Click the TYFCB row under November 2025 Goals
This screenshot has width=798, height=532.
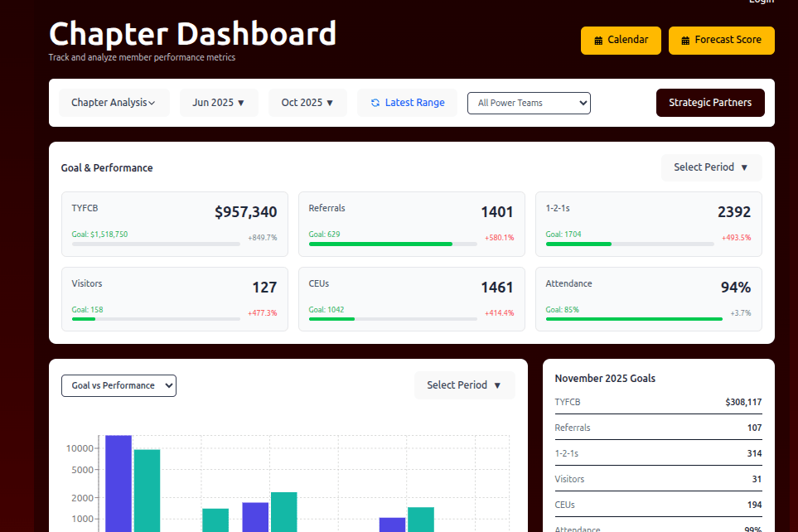tap(658, 402)
